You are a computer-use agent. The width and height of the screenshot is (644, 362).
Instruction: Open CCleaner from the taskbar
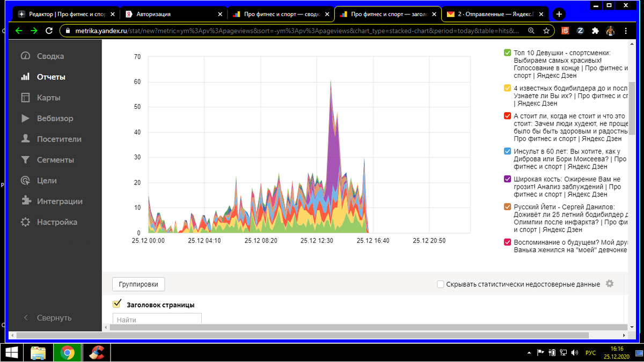pyautogui.click(x=97, y=352)
